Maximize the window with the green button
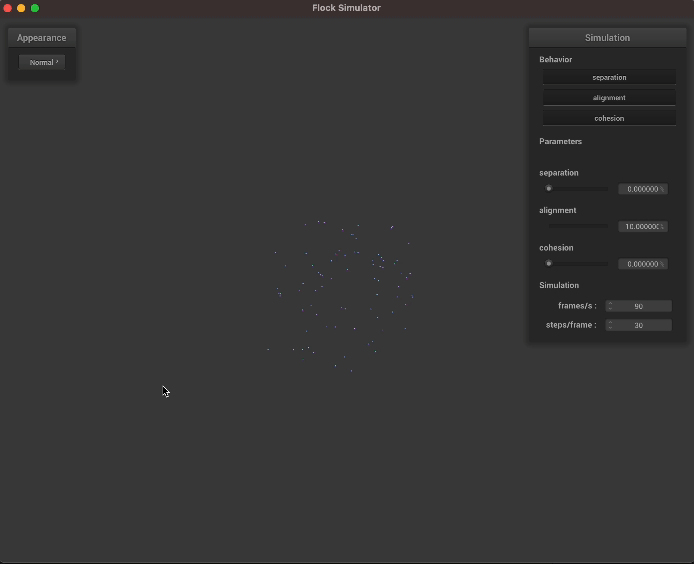The width and height of the screenshot is (694, 564). click(35, 8)
